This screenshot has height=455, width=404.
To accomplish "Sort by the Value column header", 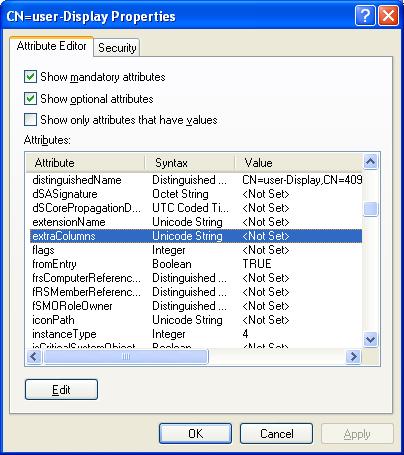I will click(x=299, y=163).
